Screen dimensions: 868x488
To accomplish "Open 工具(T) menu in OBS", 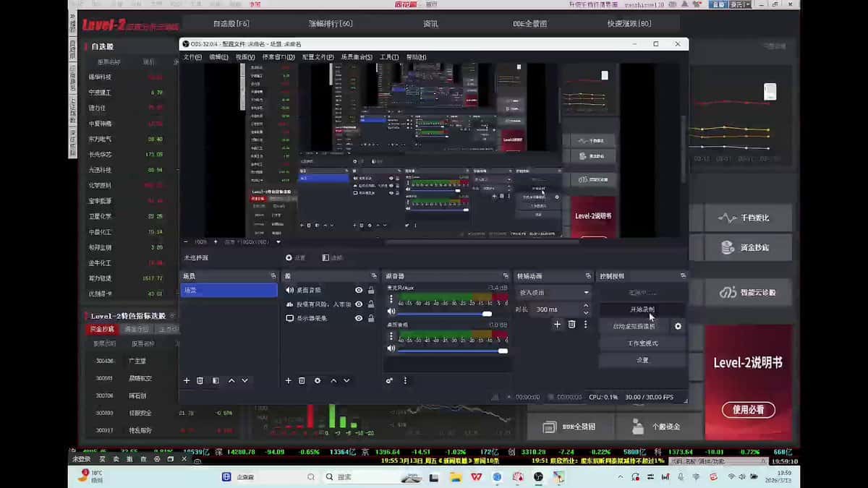I will click(389, 56).
